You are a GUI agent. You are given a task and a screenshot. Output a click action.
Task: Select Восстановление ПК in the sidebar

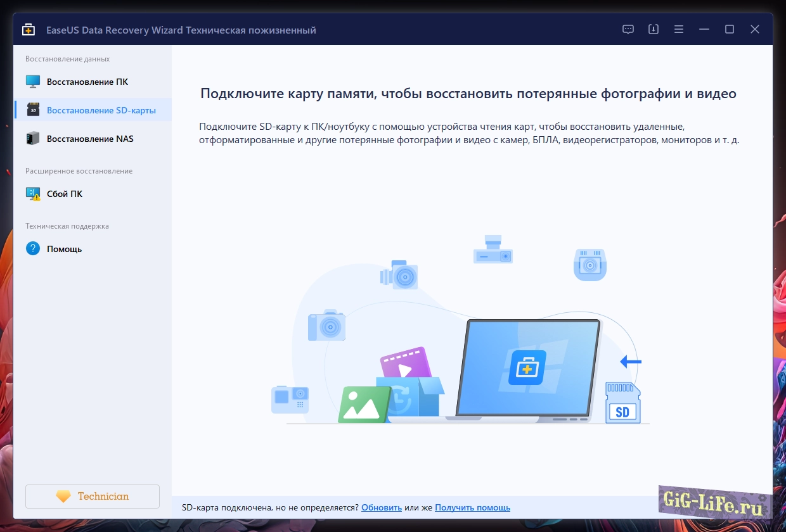pyautogui.click(x=87, y=82)
